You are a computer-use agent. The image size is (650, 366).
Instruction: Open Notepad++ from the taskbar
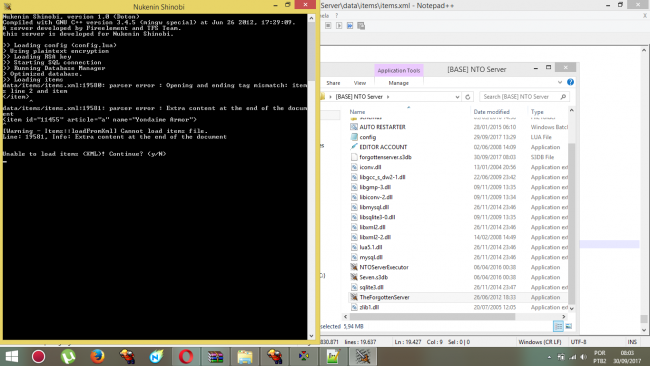(x=333, y=356)
